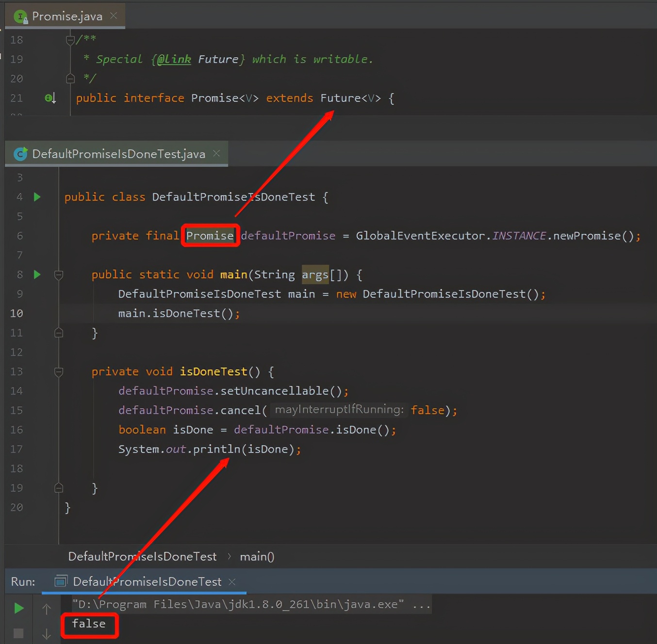Click the isDone() call on line 16
Screen dimensions: 657x644
click(363, 430)
